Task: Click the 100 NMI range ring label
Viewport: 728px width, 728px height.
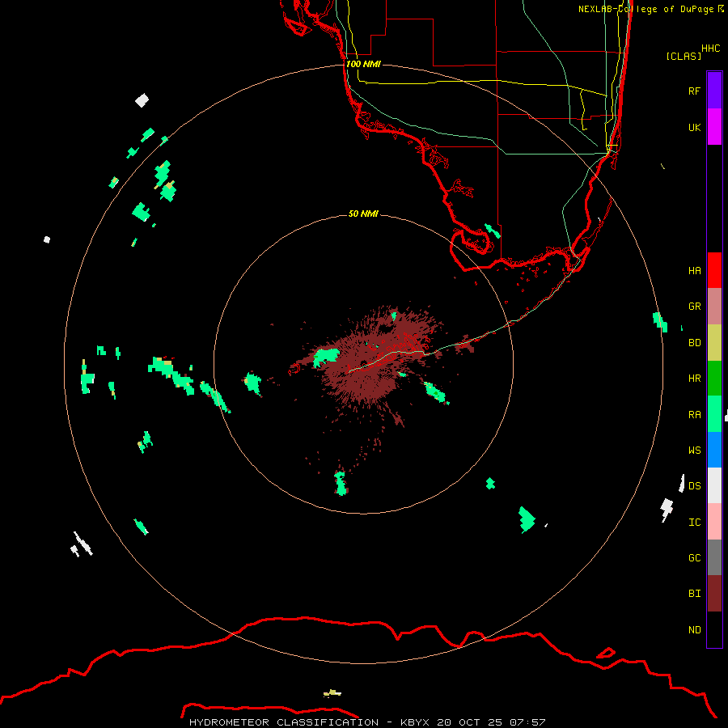Action: [363, 64]
